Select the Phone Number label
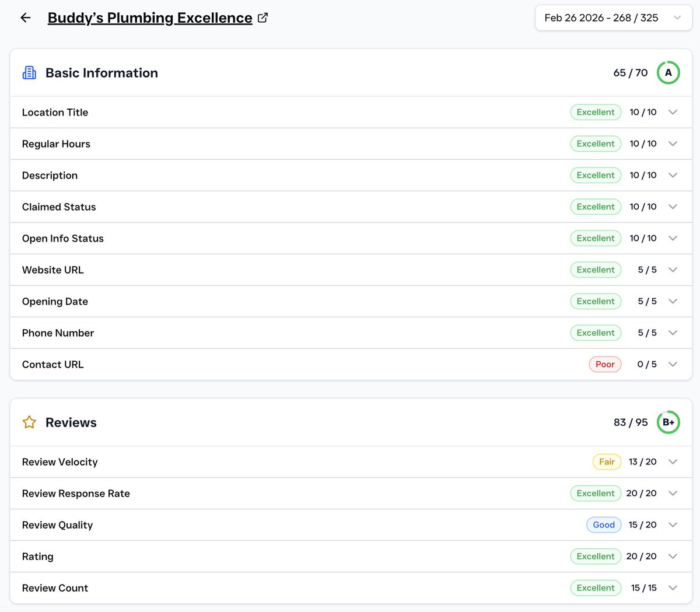The width and height of the screenshot is (700, 612). click(x=58, y=333)
